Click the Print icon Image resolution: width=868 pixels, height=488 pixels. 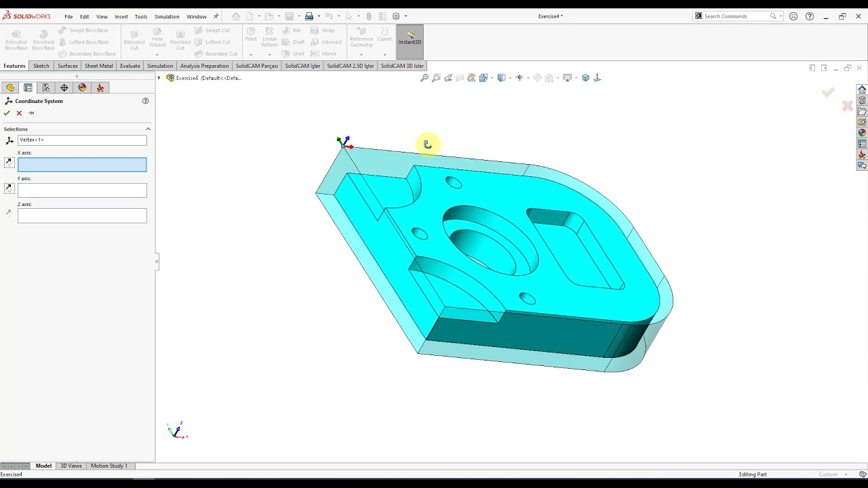(309, 16)
